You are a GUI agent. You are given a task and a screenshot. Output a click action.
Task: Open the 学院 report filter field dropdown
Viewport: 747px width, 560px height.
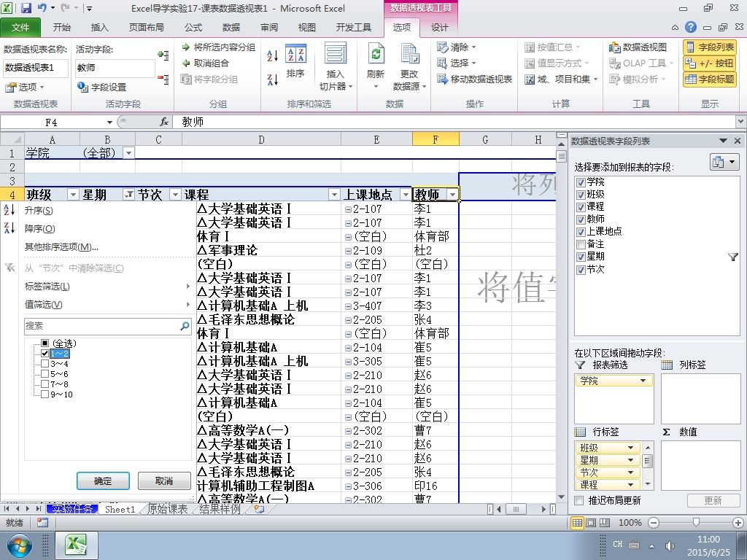click(643, 381)
